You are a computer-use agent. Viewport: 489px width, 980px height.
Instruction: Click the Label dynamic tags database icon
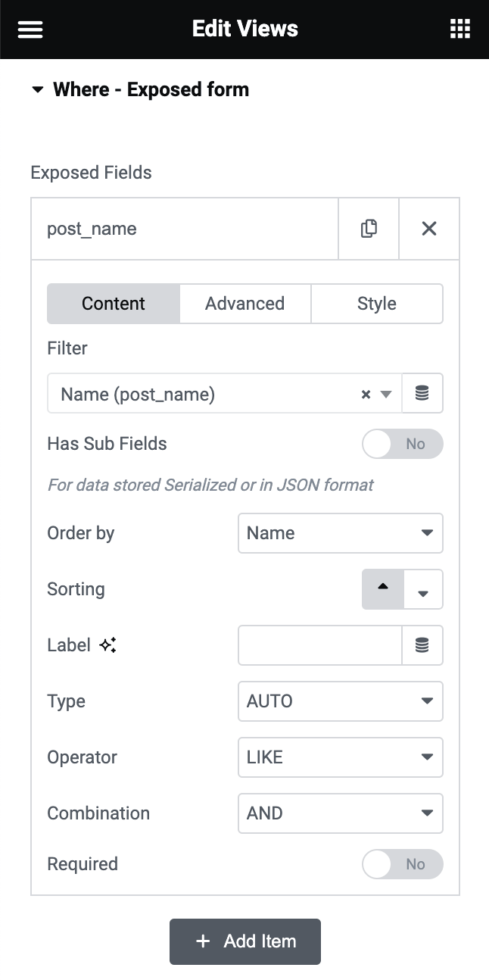422,645
